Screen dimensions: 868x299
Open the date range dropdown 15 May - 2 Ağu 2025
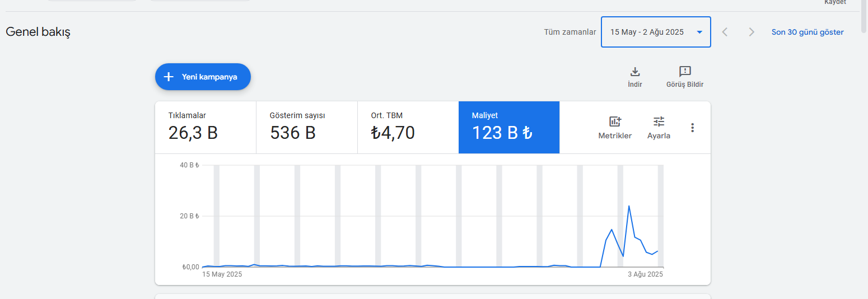[x=656, y=32]
